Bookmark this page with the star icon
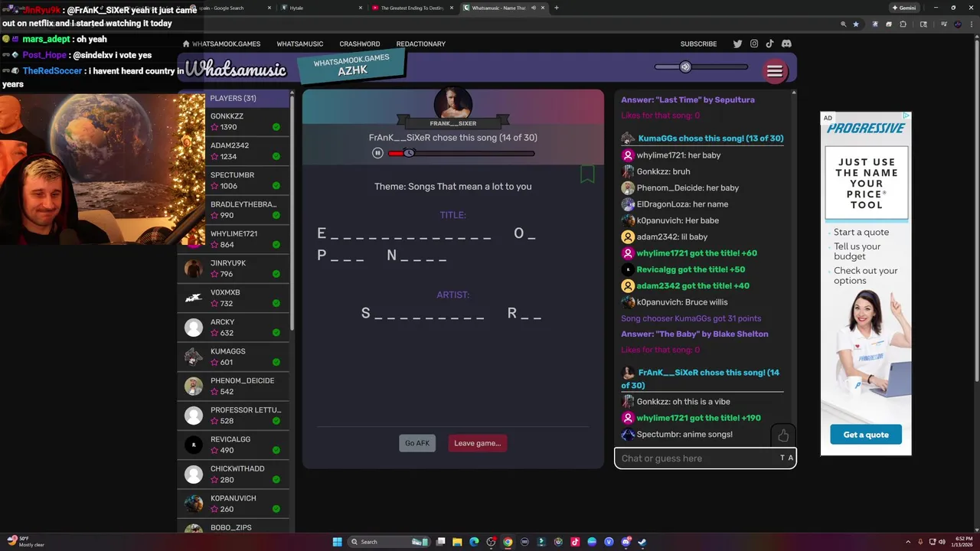Viewport: 980px width, 551px height. pyautogui.click(x=856, y=24)
